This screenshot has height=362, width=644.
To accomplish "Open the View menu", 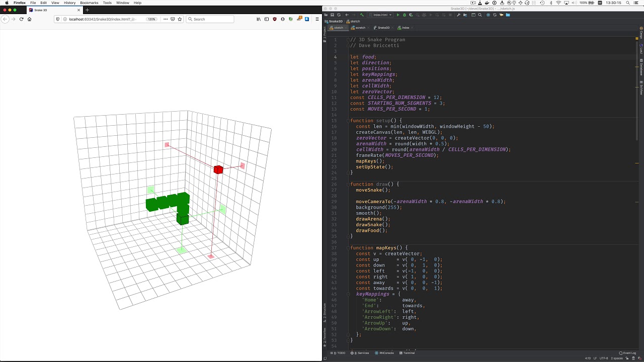I will pyautogui.click(x=55, y=3).
